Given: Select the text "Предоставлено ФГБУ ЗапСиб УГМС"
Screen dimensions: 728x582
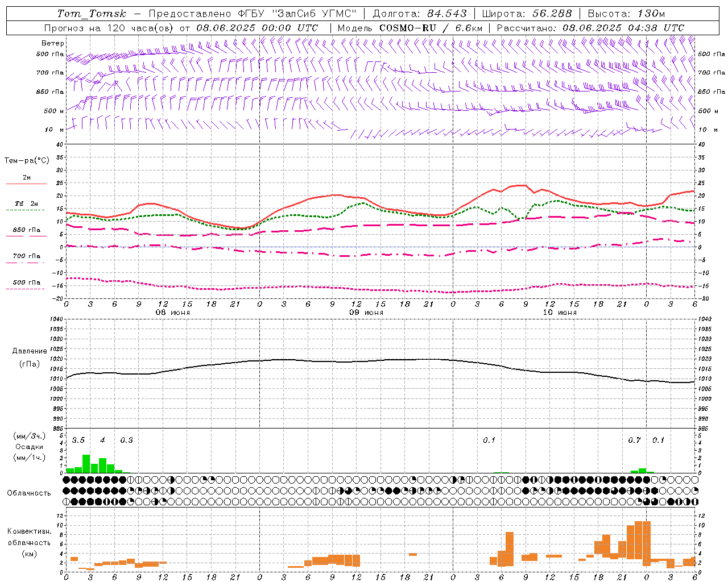Looking at the screenshot, I should click(x=253, y=14).
